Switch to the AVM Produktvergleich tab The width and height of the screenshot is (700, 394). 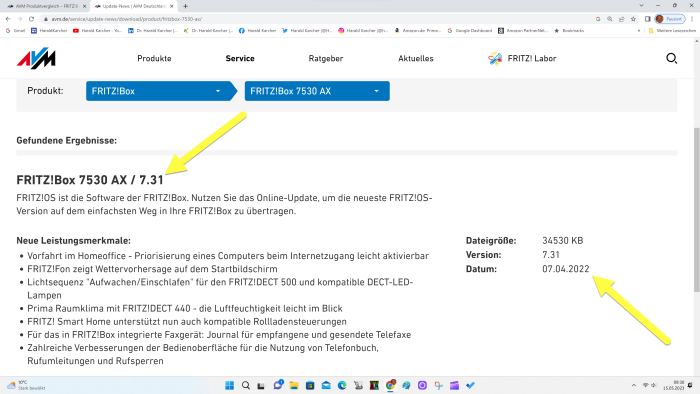[46, 6]
